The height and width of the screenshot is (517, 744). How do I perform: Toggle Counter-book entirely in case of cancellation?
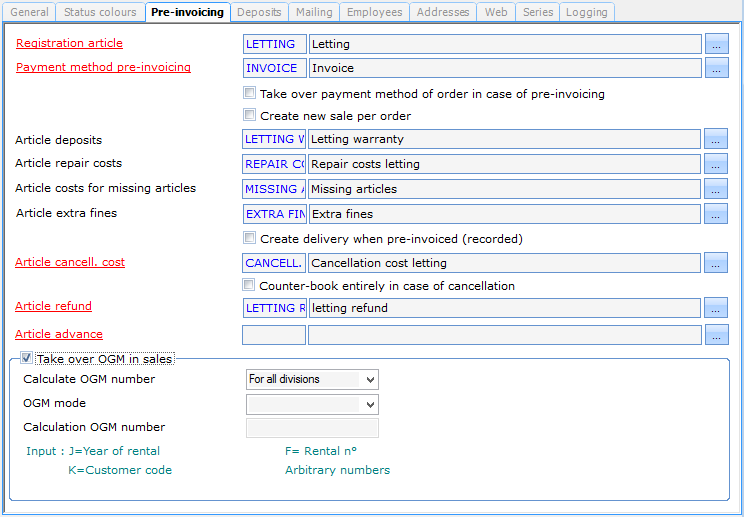click(x=250, y=286)
